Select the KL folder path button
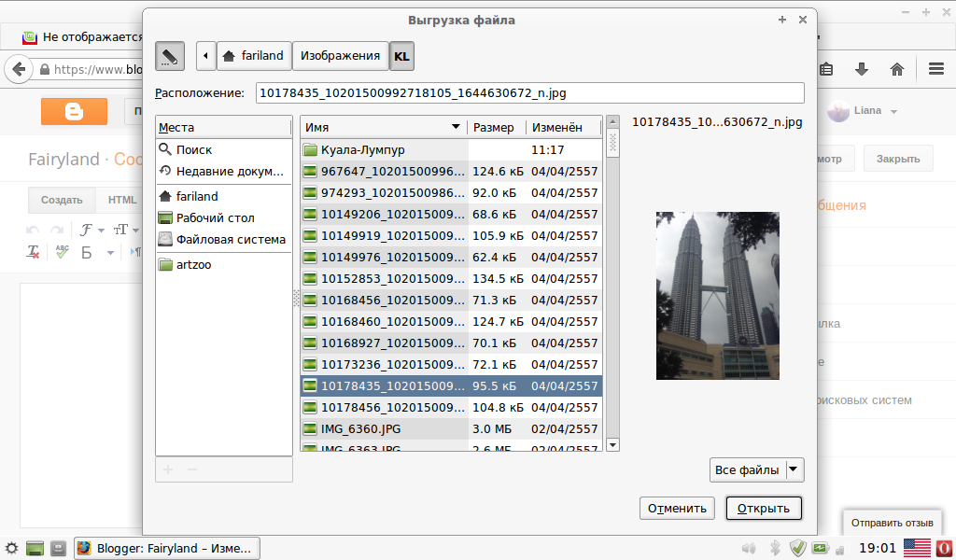The width and height of the screenshot is (956, 560). coord(401,56)
